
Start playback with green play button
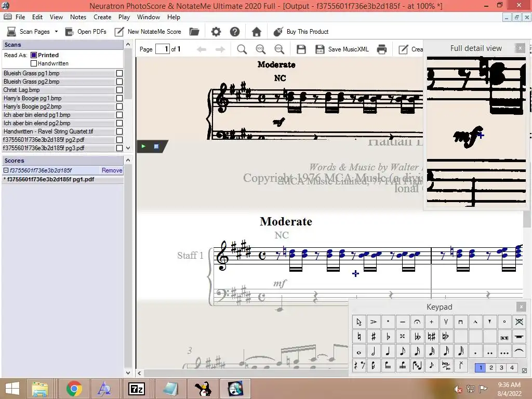(x=143, y=146)
